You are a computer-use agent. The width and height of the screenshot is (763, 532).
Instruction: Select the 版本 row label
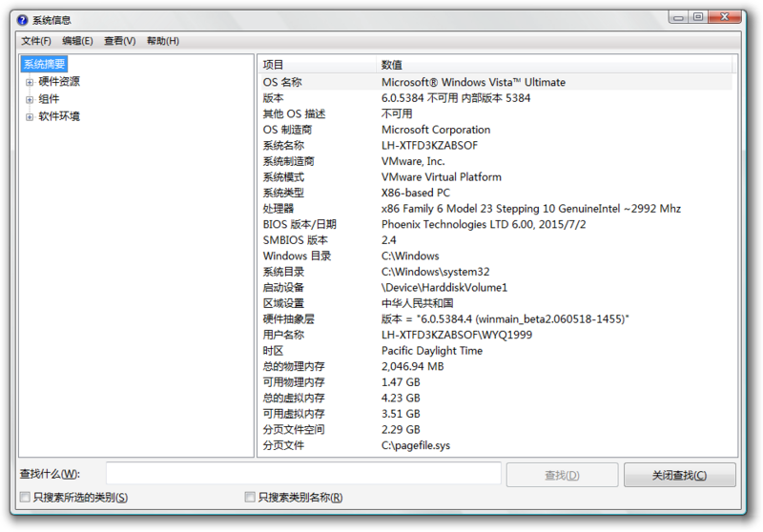[273, 98]
